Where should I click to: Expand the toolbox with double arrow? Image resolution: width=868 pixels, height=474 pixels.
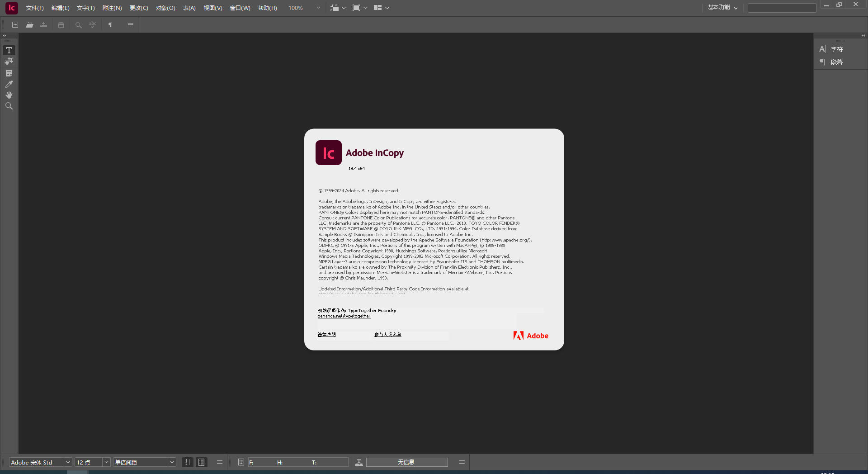[x=4, y=36]
